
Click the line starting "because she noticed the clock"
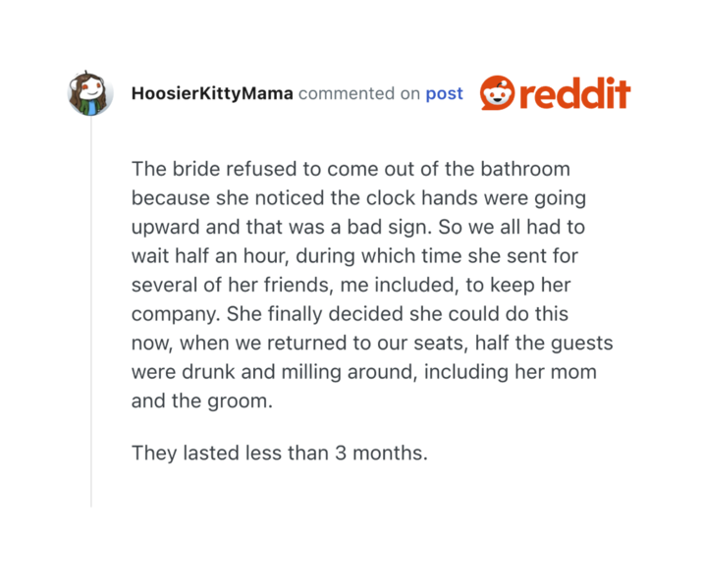(x=358, y=197)
